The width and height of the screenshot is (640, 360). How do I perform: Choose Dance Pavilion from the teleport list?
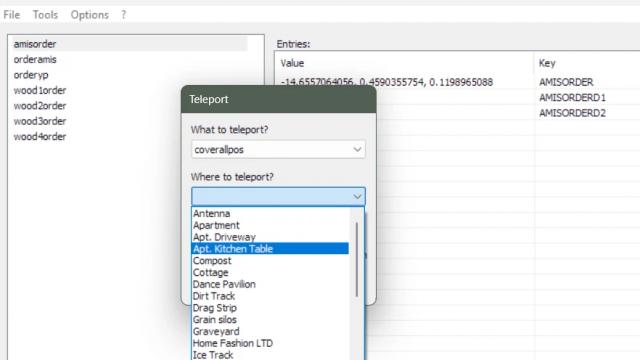click(270, 284)
